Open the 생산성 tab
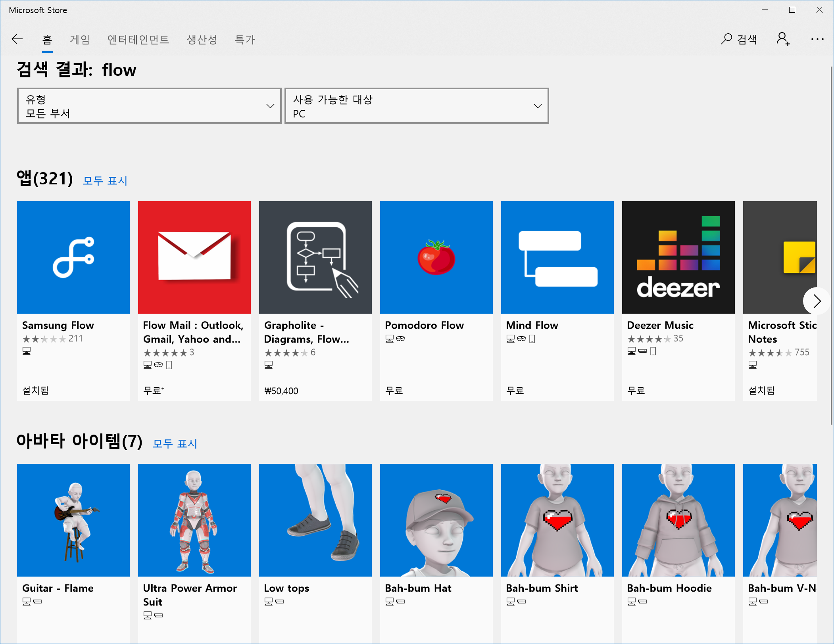834x644 pixels. pos(202,39)
